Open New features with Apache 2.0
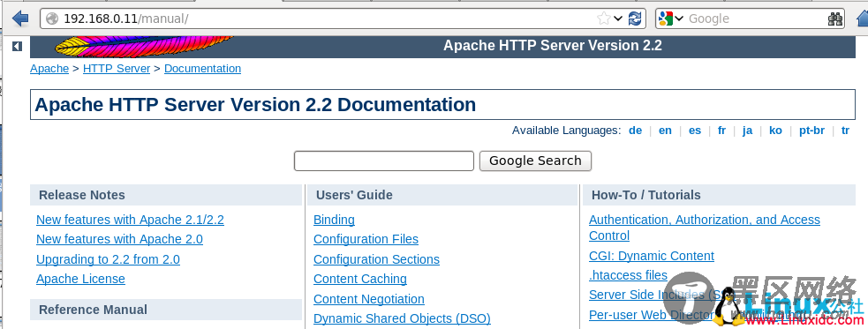Viewport: 868px width, 329px height. [119, 239]
